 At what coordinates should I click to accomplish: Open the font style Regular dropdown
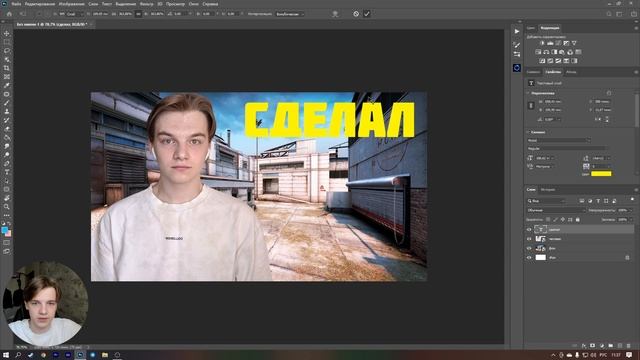567,149
